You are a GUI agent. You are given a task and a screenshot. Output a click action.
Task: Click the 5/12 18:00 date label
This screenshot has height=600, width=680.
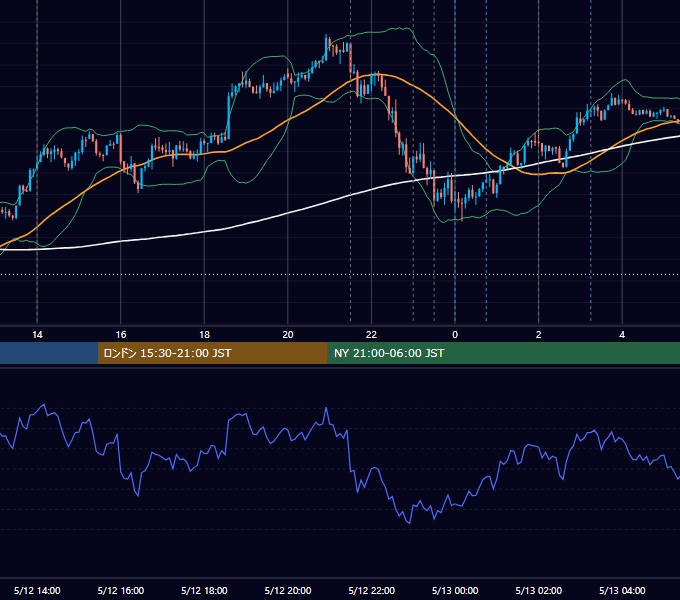(204, 590)
